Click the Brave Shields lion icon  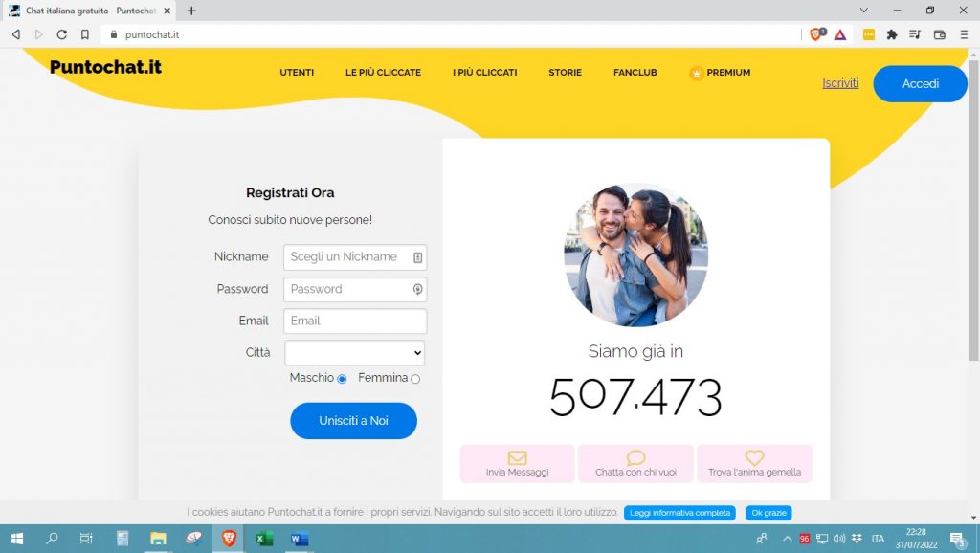(816, 34)
